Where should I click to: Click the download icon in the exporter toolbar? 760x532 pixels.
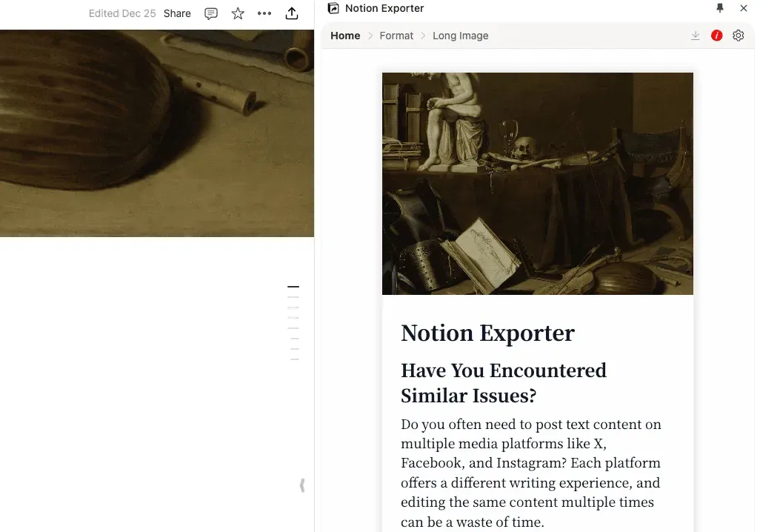click(695, 35)
